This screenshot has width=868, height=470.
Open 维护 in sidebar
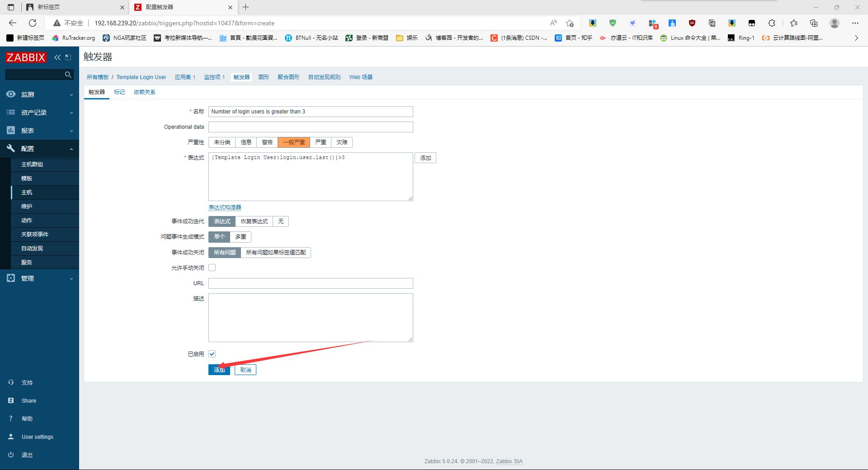pos(27,207)
